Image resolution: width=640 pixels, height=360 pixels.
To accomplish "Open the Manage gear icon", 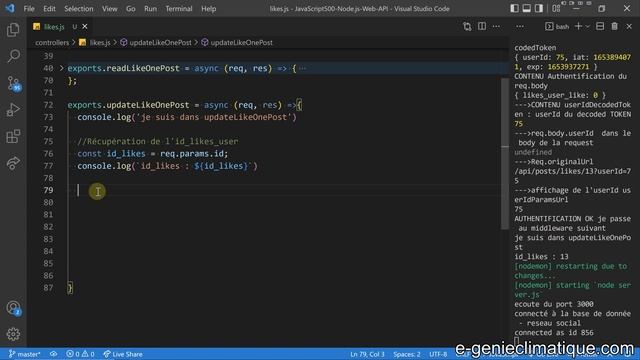I will 13,334.
